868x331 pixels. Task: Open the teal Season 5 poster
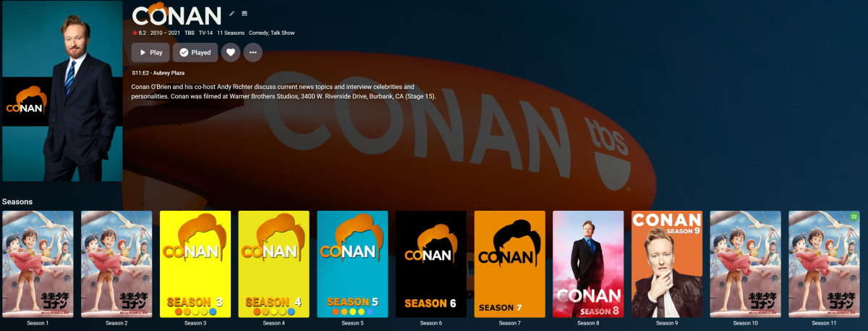[352, 264]
